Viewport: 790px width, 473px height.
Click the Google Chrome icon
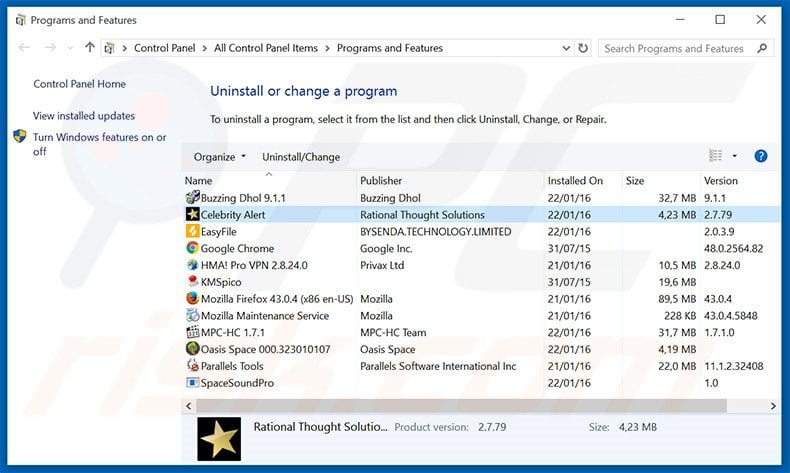point(192,248)
